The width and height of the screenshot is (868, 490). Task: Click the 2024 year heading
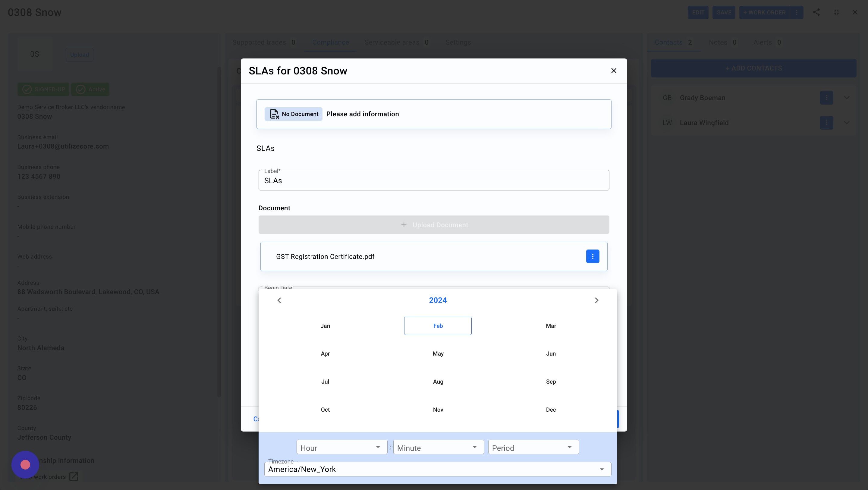[438, 300]
